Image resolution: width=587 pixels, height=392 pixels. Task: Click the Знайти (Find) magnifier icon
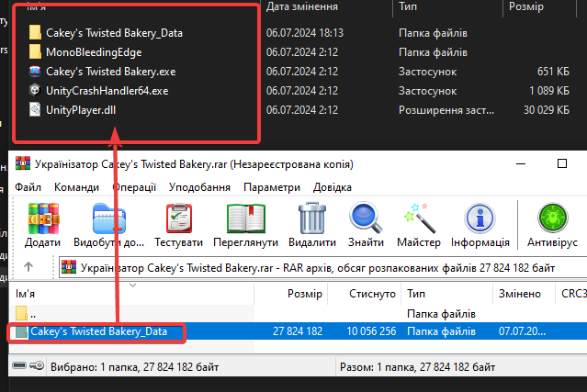tap(366, 218)
